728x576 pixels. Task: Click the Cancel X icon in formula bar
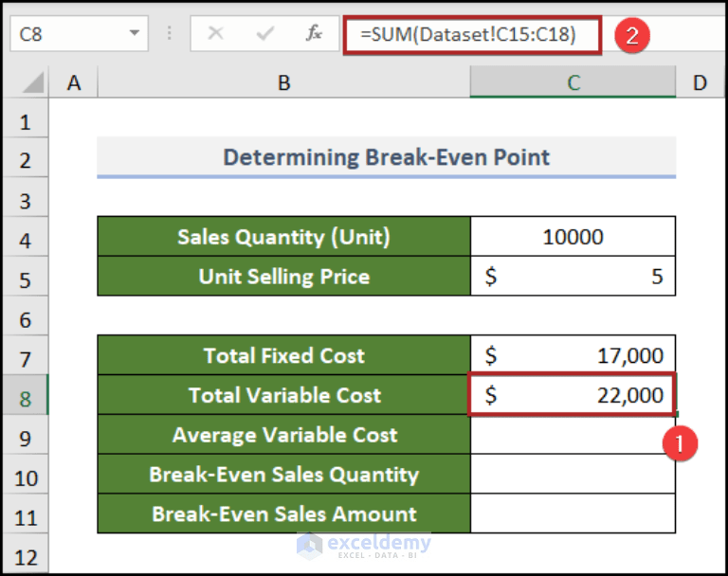pyautogui.click(x=216, y=33)
